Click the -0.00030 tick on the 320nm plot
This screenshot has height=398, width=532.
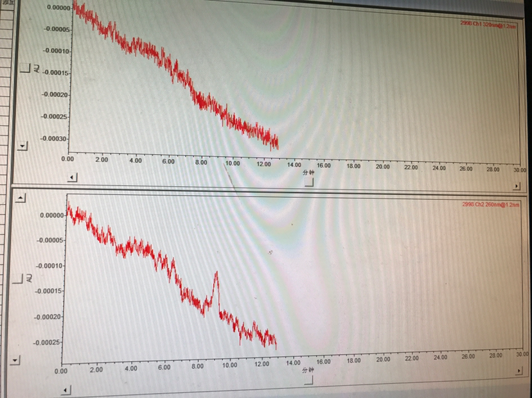pos(53,138)
